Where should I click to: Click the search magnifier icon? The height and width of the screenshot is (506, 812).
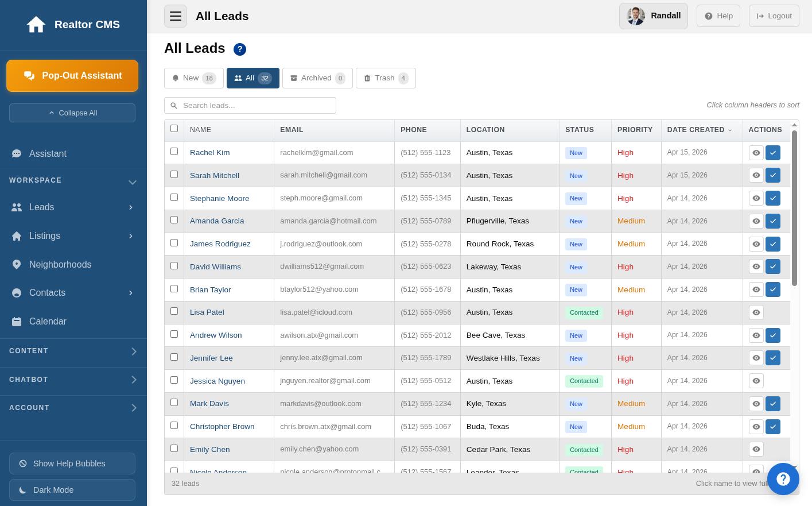tap(174, 106)
